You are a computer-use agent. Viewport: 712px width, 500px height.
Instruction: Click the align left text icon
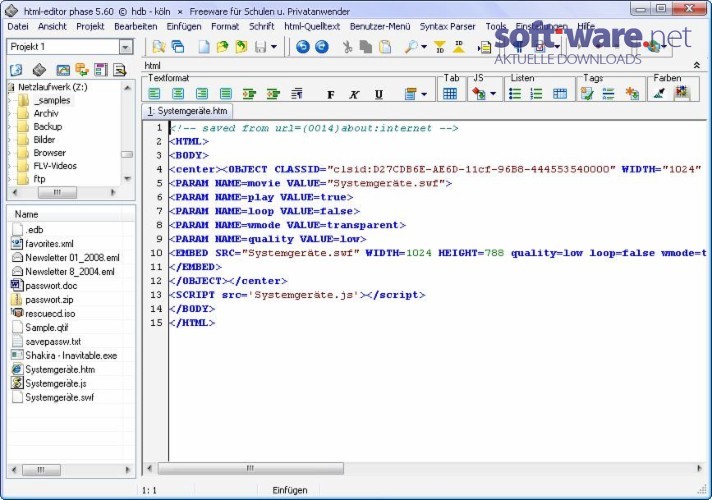tap(154, 94)
